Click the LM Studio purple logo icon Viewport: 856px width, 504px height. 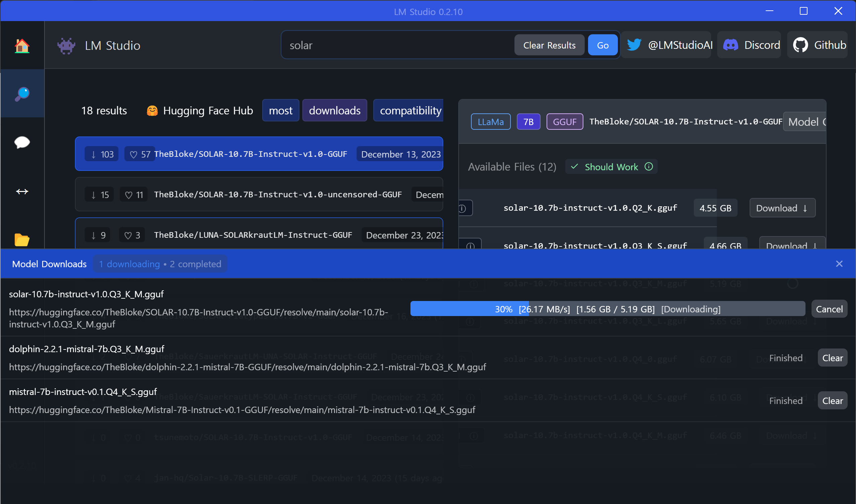66,45
